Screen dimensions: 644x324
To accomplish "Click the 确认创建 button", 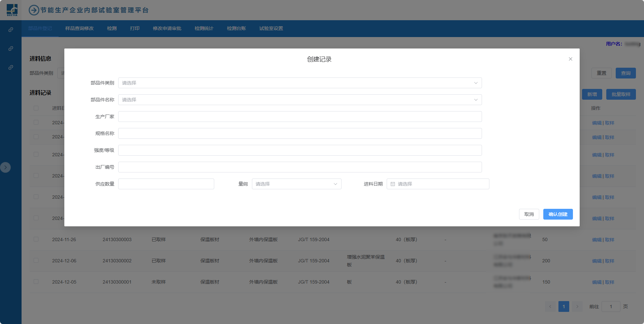I will click(558, 214).
